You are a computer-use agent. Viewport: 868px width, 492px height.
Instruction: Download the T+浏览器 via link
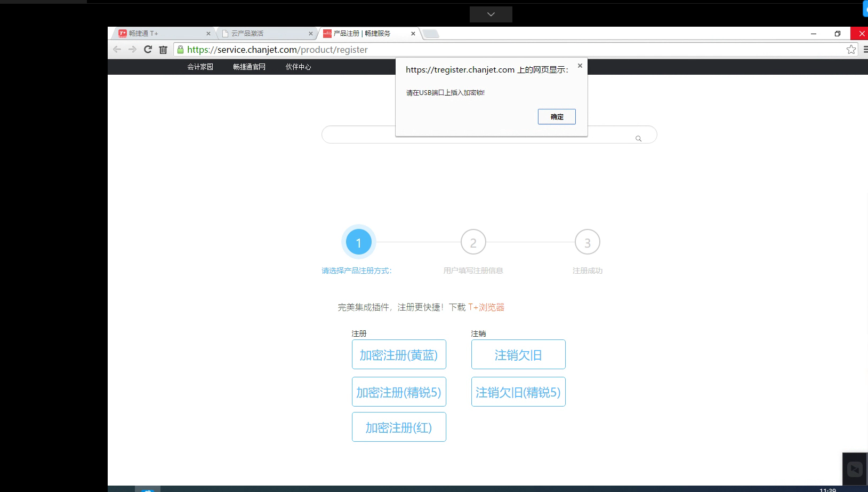486,307
